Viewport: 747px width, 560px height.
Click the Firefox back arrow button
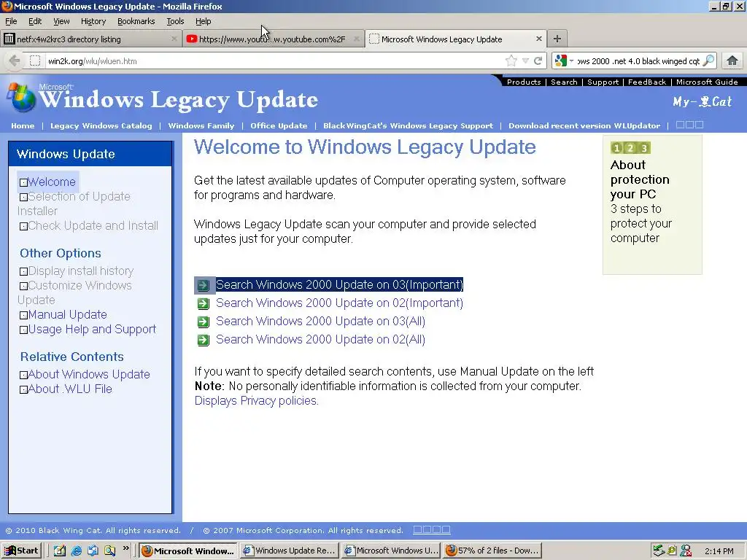[x=15, y=61]
